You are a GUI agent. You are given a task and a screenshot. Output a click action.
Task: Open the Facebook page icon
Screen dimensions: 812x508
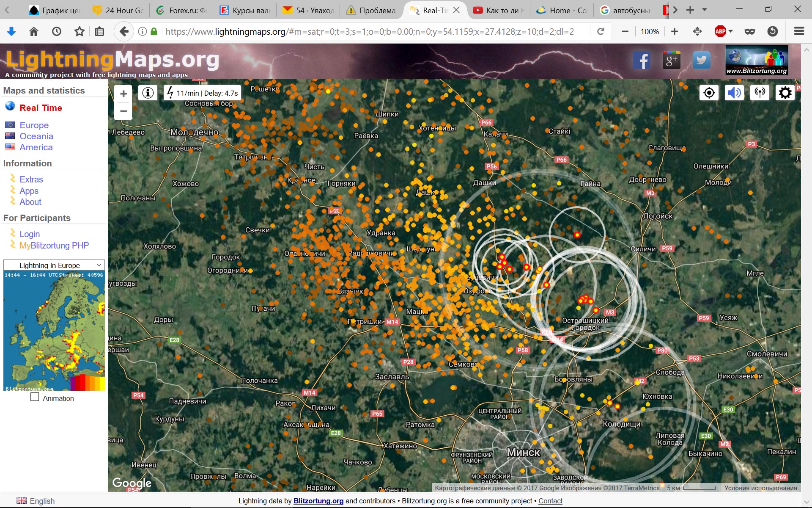642,61
